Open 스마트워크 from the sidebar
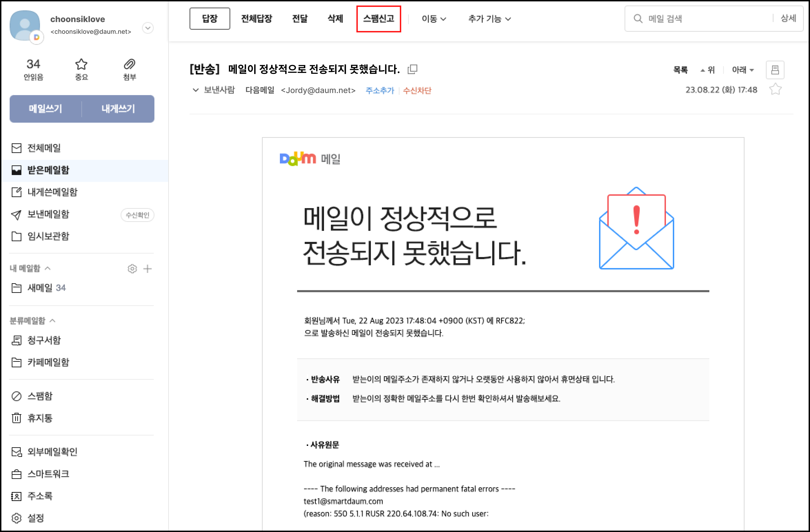Screen dimensions: 810x532 (47, 473)
